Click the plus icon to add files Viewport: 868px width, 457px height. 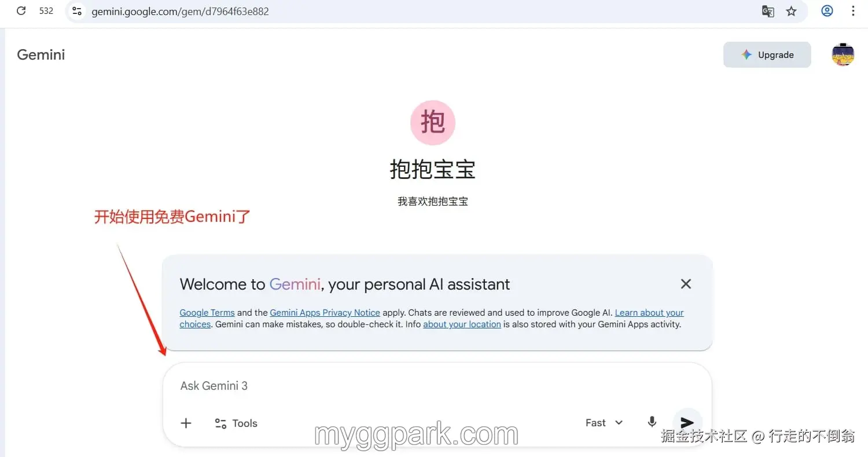click(186, 423)
